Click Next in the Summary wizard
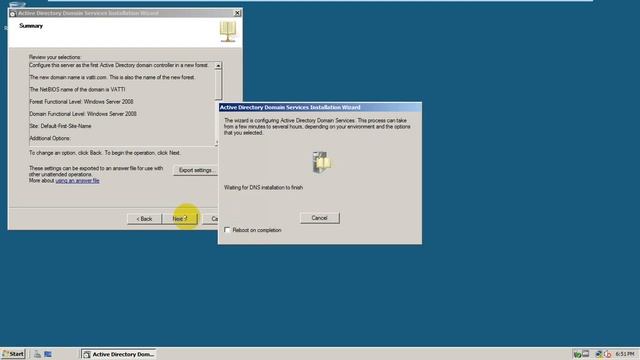640x360 pixels. click(x=180, y=219)
